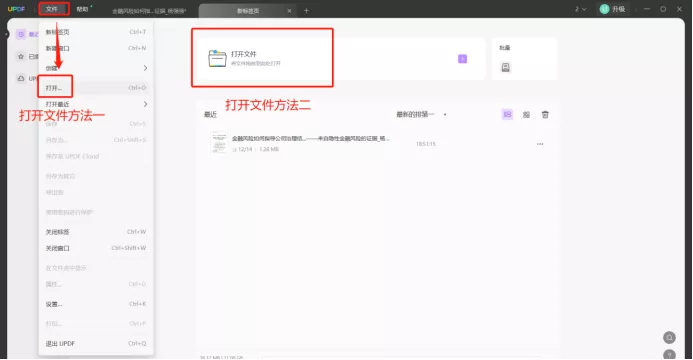Screen dimensions: 693x360
Task: Close the active new tab
Action: (x=289, y=11)
